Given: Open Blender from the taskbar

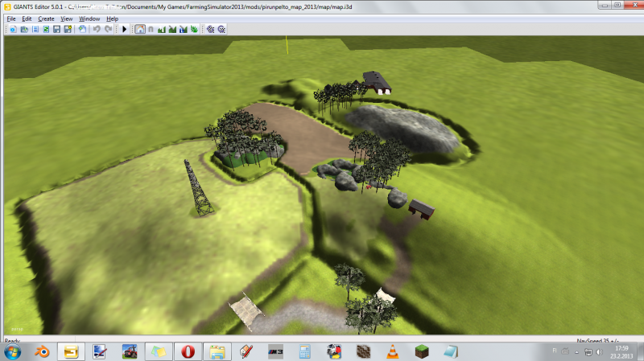Looking at the screenshot, I should point(42,352).
